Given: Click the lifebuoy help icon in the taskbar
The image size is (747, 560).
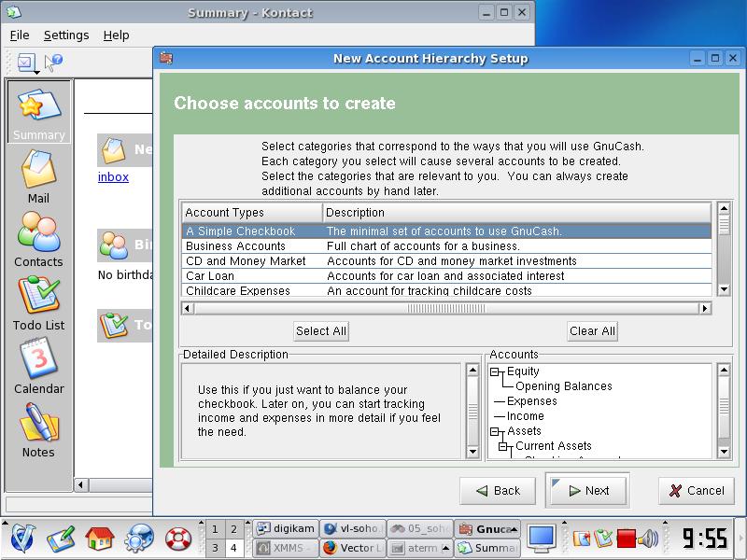Looking at the screenshot, I should 177,538.
